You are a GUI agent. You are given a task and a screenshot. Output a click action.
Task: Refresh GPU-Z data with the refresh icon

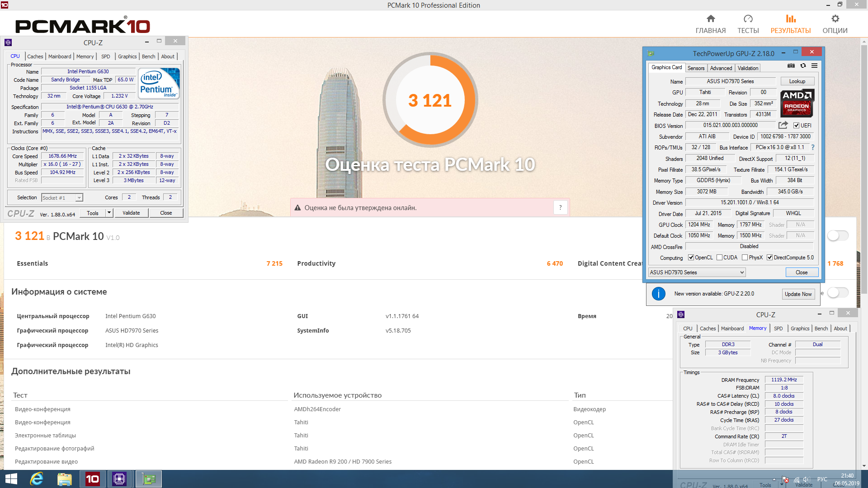(803, 66)
